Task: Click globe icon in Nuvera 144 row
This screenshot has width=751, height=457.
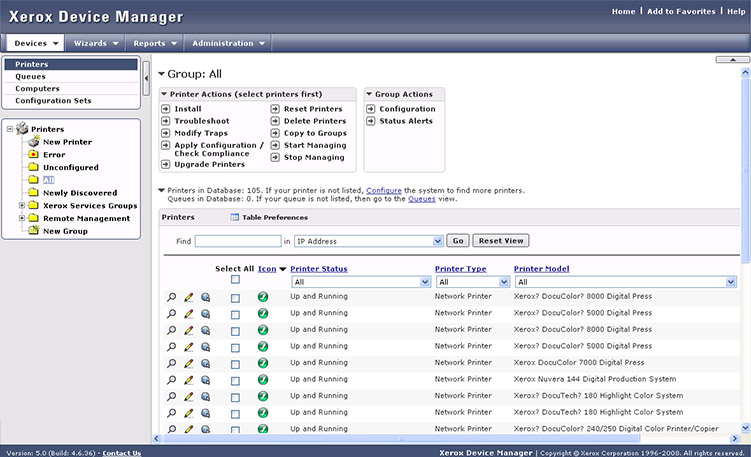Action: [205, 380]
